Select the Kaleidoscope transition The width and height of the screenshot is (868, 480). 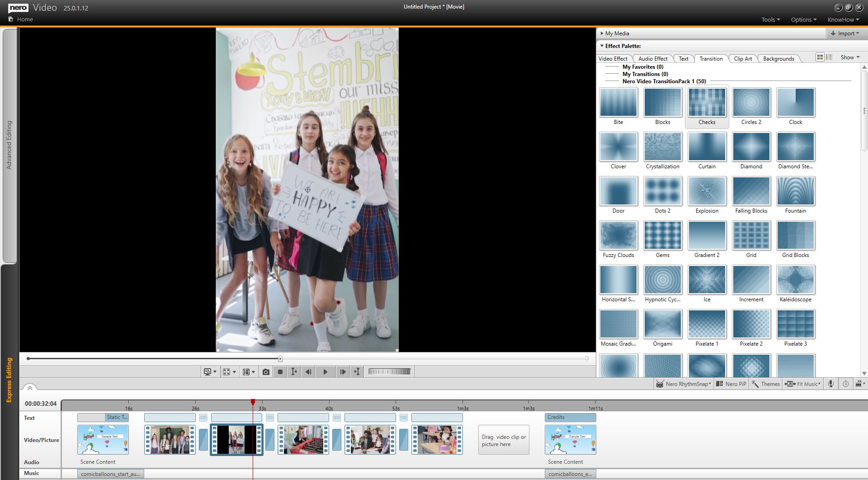(796, 285)
